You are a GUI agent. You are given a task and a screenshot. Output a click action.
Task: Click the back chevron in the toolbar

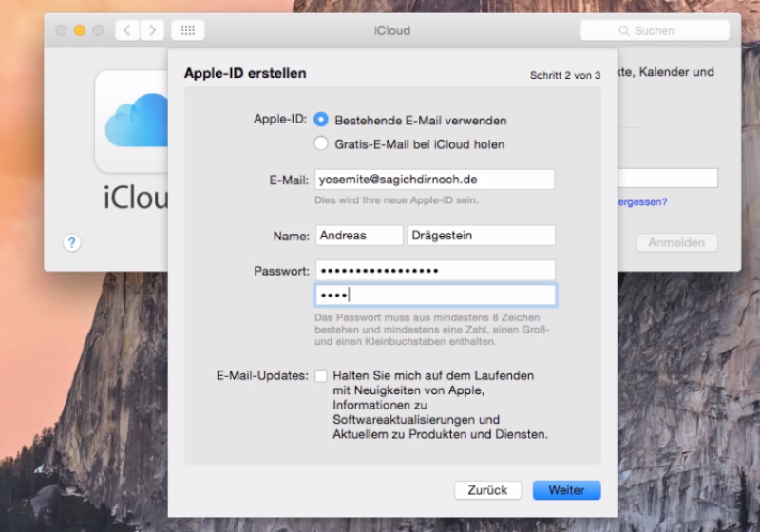coord(127,30)
